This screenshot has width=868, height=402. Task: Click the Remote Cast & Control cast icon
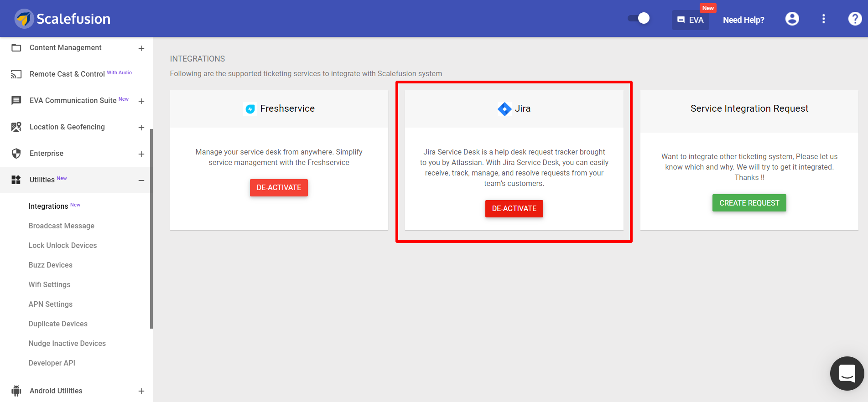point(16,74)
